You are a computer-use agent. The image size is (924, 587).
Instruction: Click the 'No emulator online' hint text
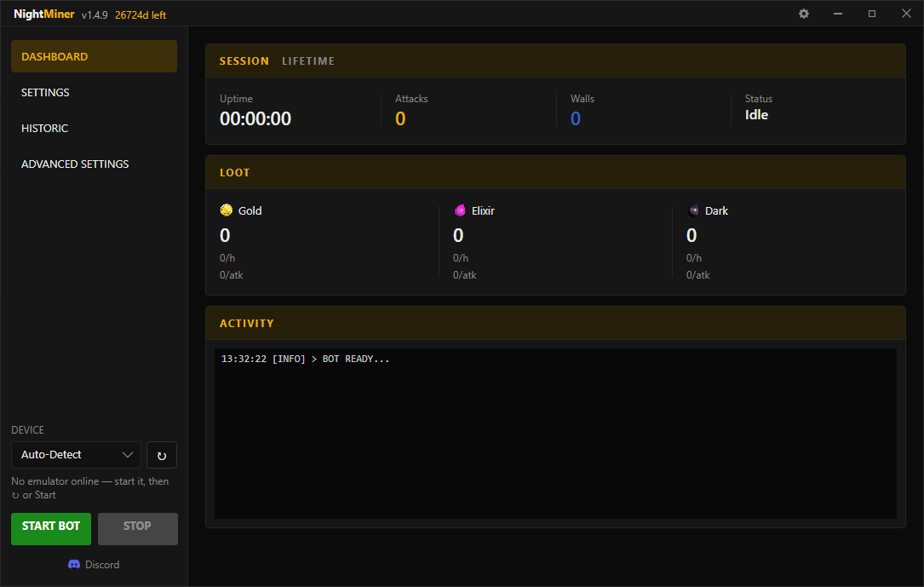click(x=90, y=488)
